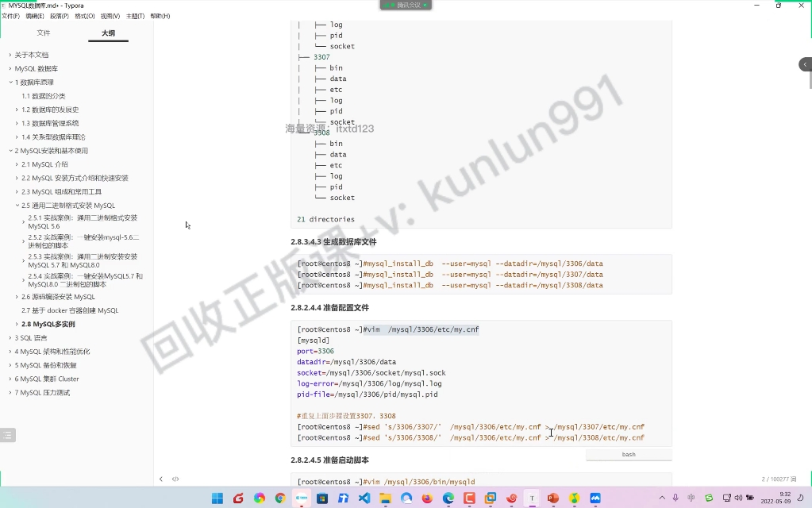Click heading 2.8.3.4.3 生成数据库文件

pyautogui.click(x=333, y=242)
